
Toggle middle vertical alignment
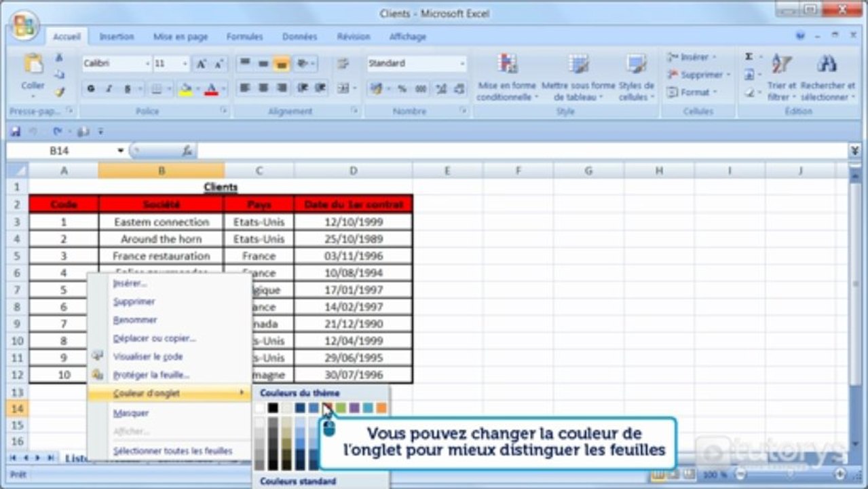tap(263, 64)
